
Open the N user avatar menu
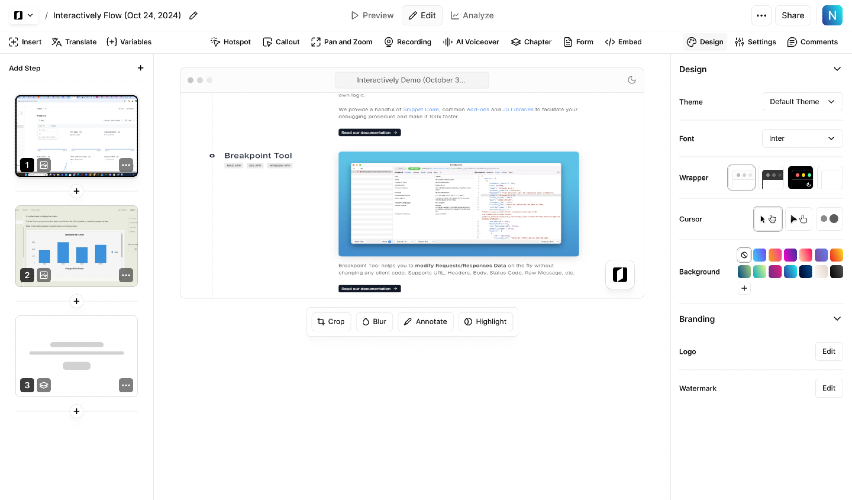coord(832,15)
